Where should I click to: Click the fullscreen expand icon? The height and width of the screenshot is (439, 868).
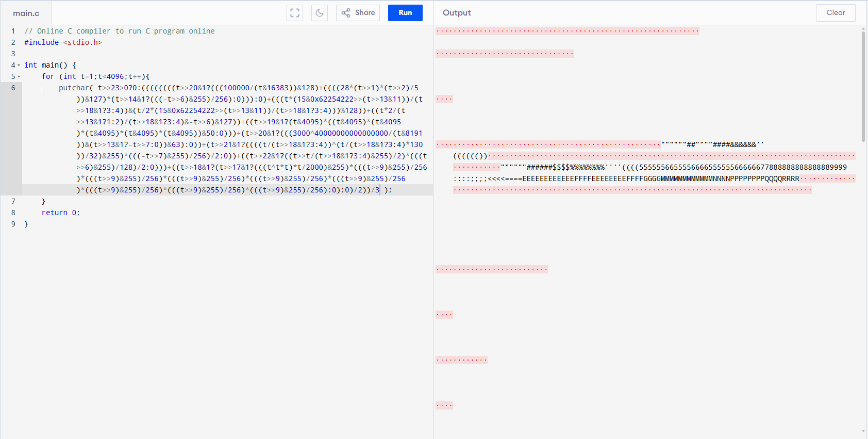coord(295,13)
